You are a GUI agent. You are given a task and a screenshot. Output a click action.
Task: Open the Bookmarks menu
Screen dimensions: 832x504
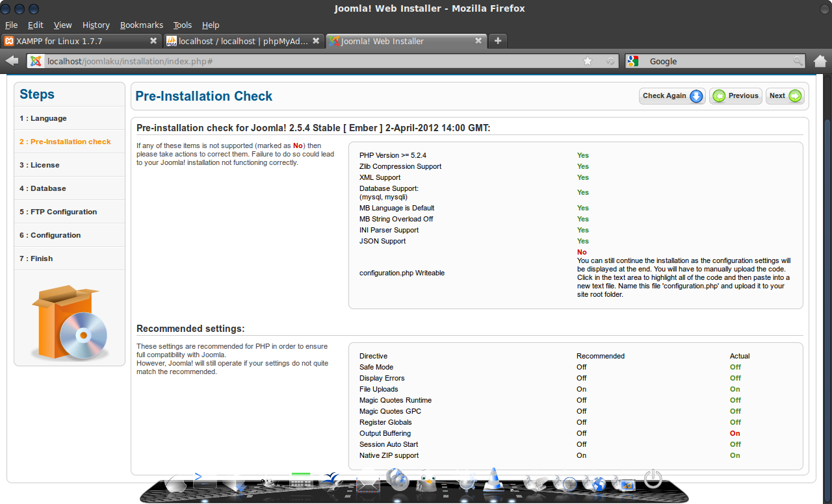(x=142, y=25)
